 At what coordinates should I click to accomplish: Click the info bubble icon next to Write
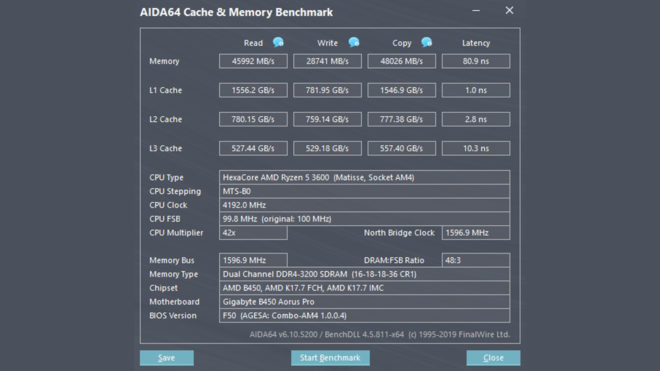coord(354,42)
